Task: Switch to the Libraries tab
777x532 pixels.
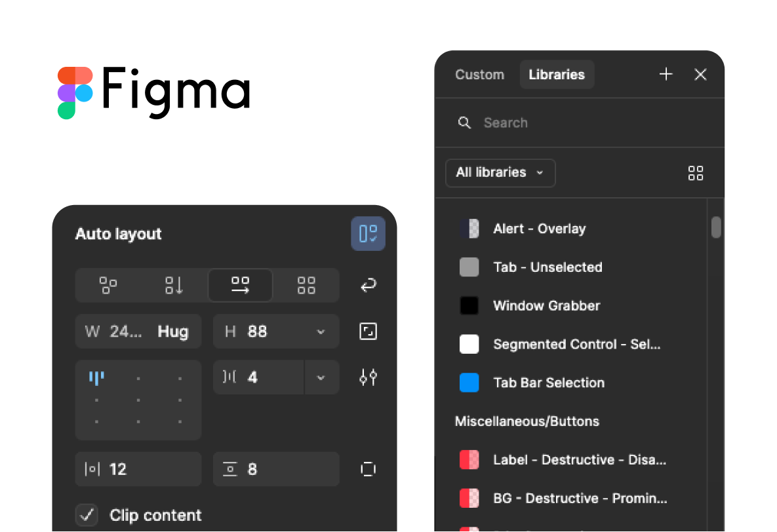Action: click(557, 74)
